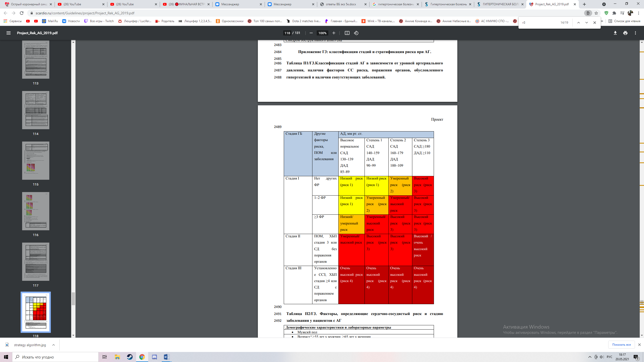The image size is (644, 362).
Task: Click Показать все downloads button
Action: [621, 345]
